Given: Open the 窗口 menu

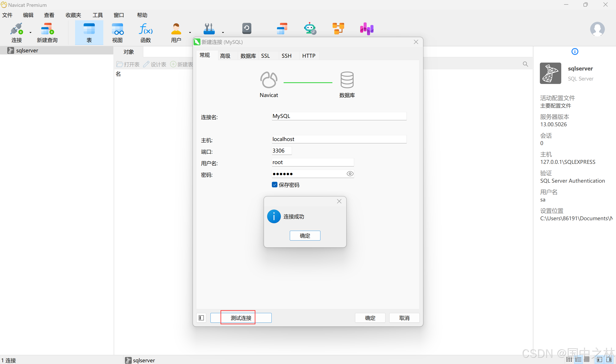Looking at the screenshot, I should coord(119,15).
